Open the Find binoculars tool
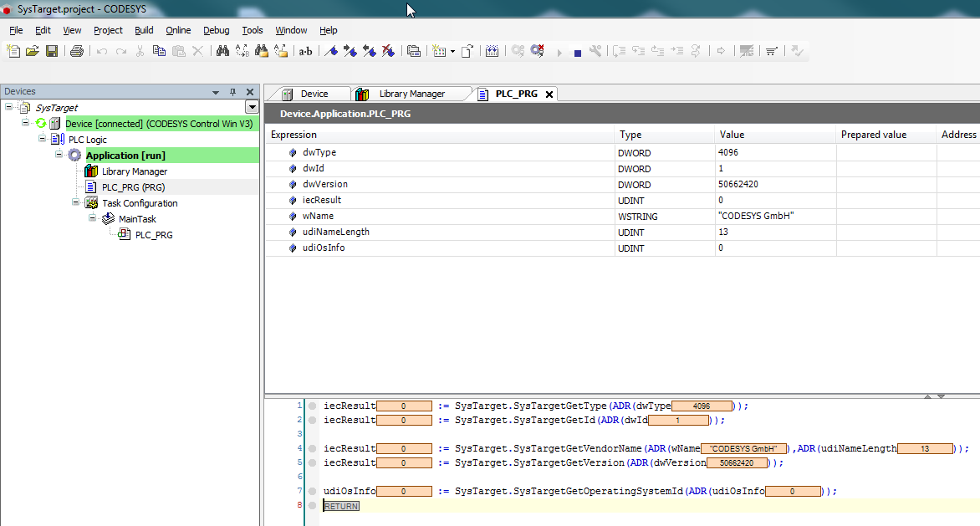Viewport: 980px width, 526px height. [222, 51]
